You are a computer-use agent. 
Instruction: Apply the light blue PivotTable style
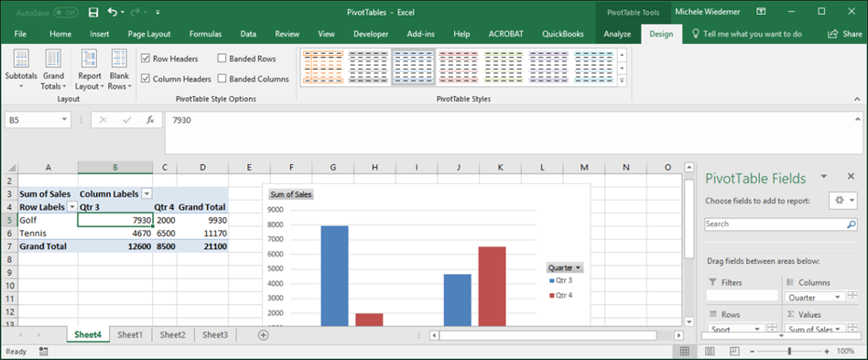[x=593, y=67]
